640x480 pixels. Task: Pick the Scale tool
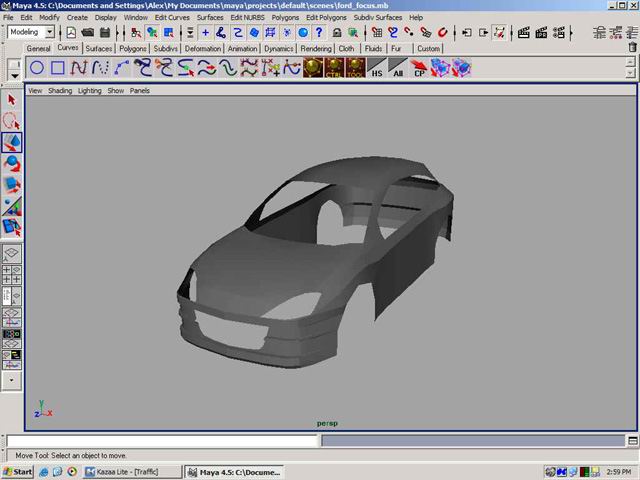tap(12, 185)
